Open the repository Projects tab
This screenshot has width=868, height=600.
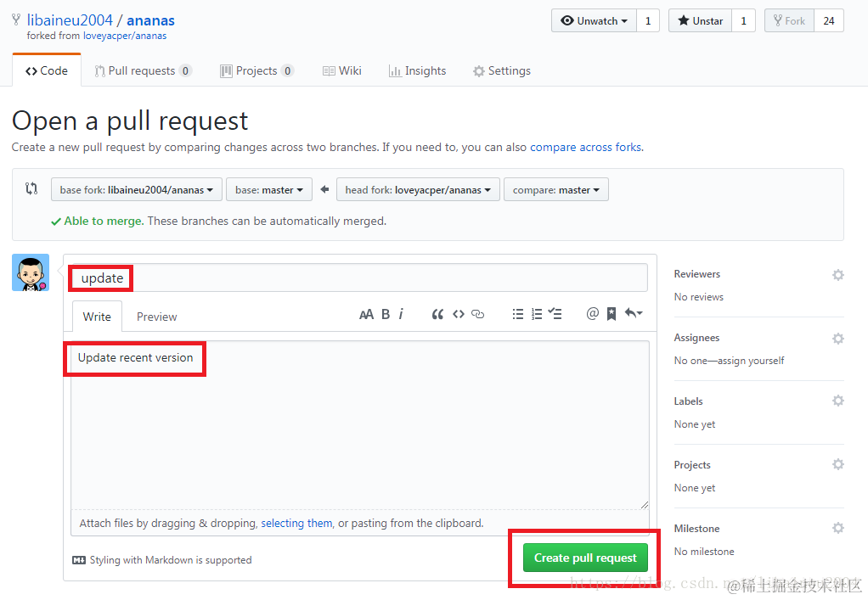(x=256, y=70)
